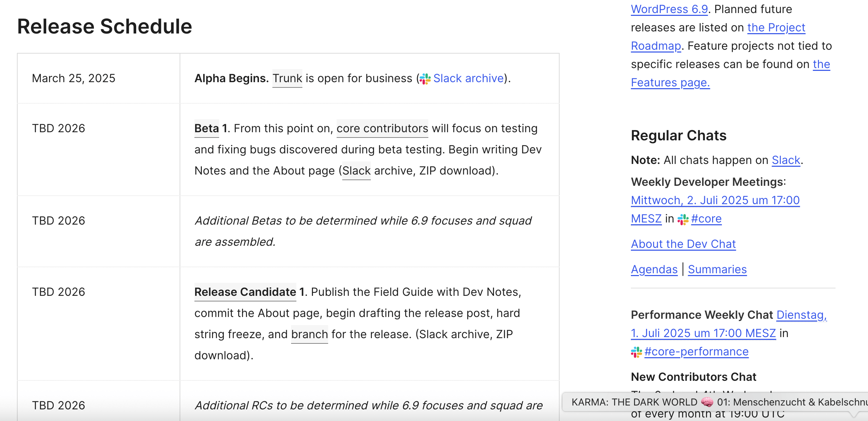Click the Slack icon before #core

point(683,219)
